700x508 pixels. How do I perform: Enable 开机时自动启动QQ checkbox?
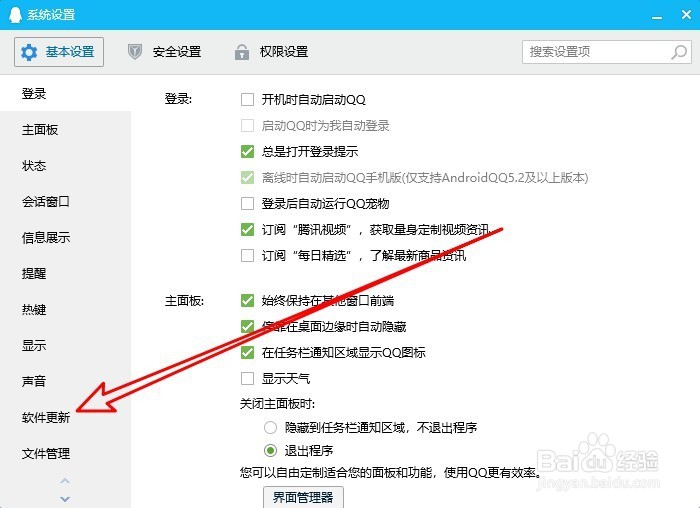point(247,100)
